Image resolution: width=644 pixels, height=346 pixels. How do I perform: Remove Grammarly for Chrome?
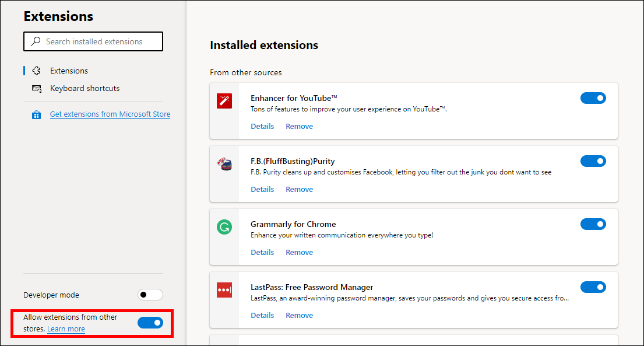[x=300, y=252]
